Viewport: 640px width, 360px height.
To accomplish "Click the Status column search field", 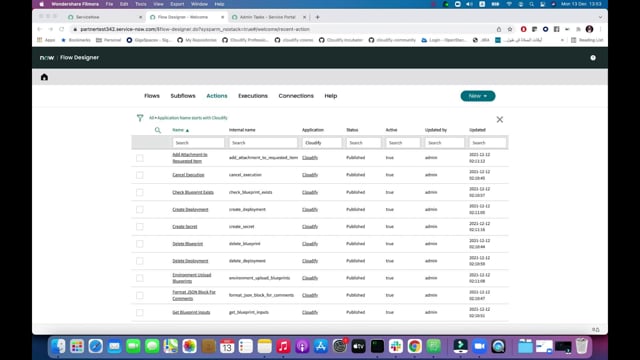I will [364, 143].
